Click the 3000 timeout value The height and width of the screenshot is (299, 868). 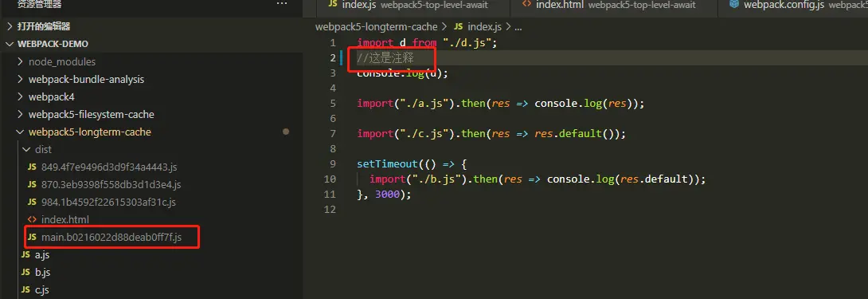387,195
